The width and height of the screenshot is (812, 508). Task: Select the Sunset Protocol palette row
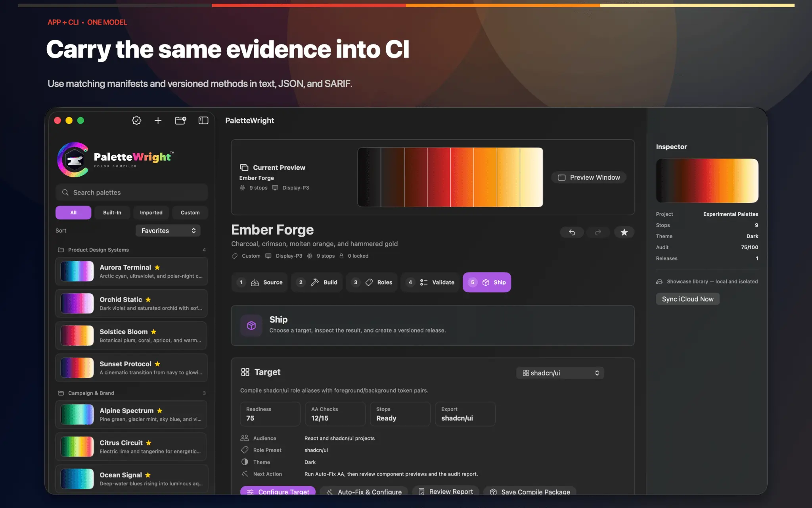(132, 368)
